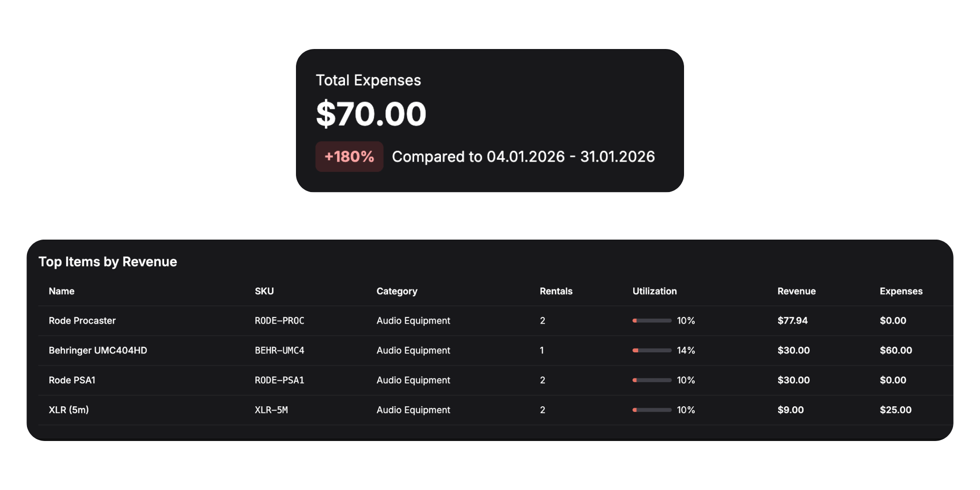Click the 14% utilization bar for Behringer UMC404HD
This screenshot has width=980, height=490.
point(652,350)
